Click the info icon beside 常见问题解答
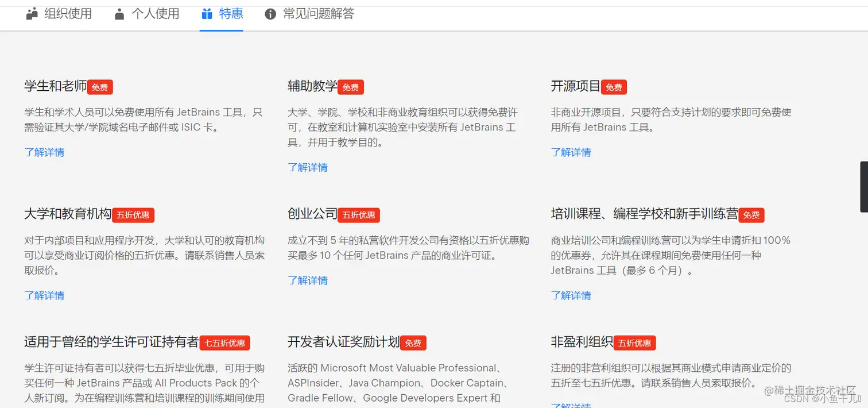The image size is (868, 408). 270,13
